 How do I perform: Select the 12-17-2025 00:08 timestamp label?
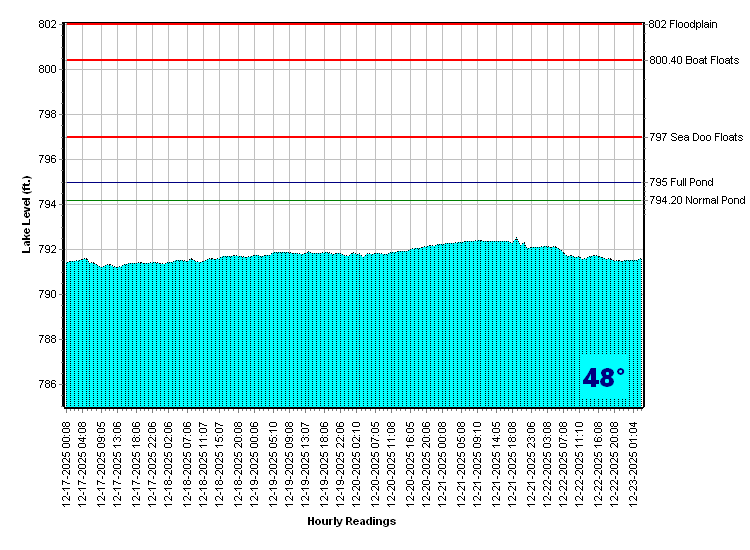[x=67, y=462]
